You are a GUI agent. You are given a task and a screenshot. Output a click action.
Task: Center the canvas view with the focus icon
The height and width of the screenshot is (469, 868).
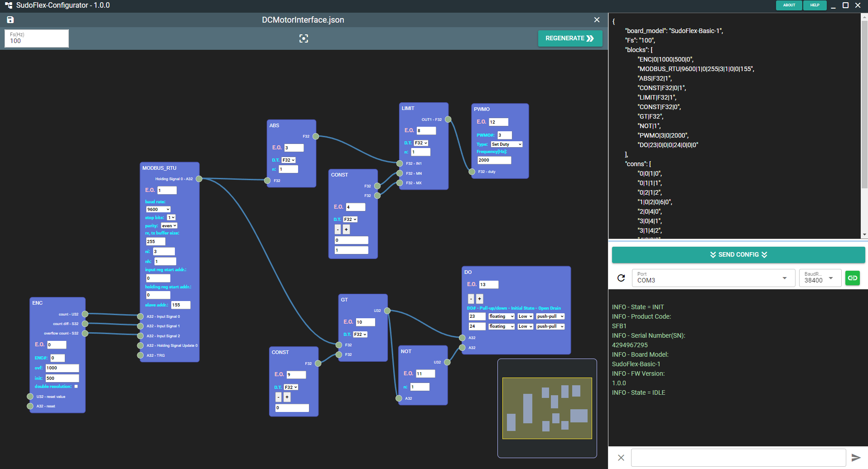click(304, 38)
